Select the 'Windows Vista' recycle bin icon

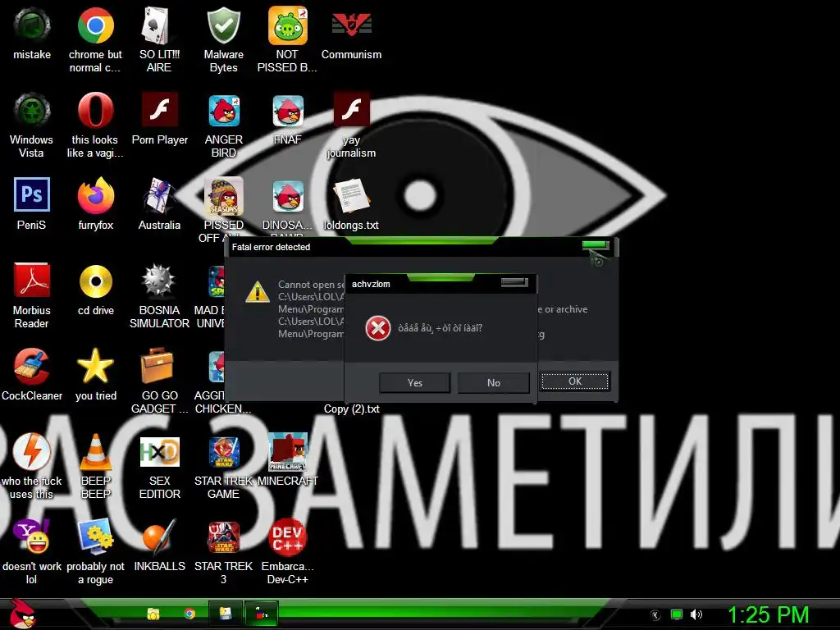[x=32, y=111]
